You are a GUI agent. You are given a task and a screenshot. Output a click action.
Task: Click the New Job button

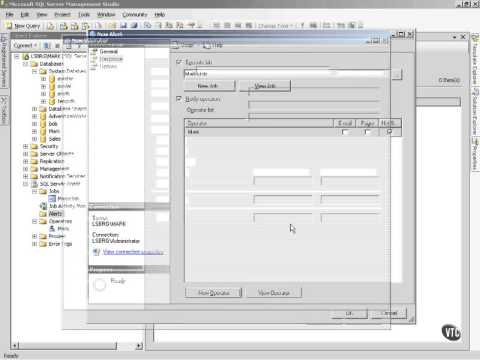click(x=209, y=86)
